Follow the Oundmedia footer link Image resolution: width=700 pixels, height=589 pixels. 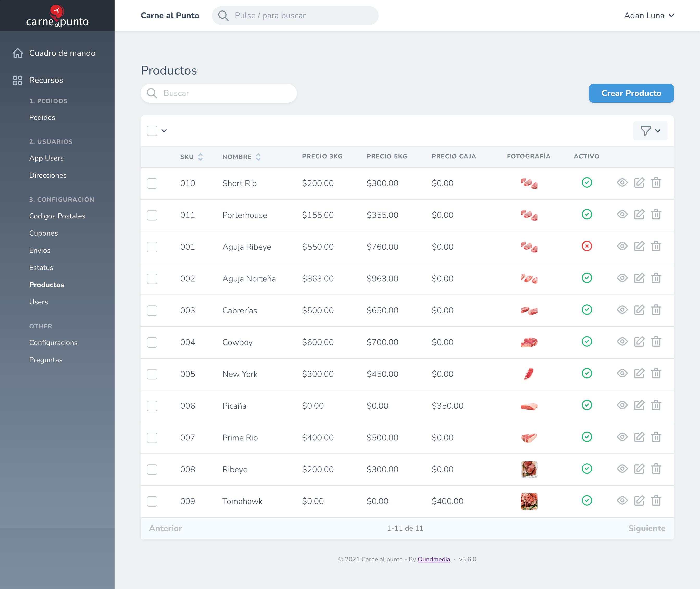click(x=434, y=559)
